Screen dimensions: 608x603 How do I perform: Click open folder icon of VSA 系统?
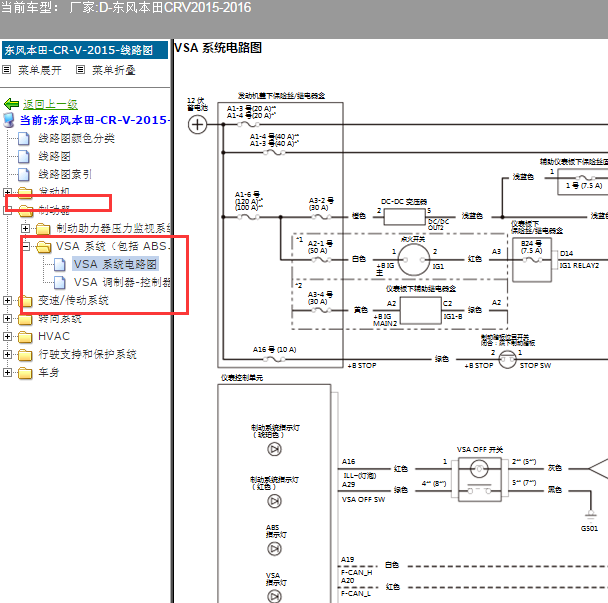pos(43,247)
